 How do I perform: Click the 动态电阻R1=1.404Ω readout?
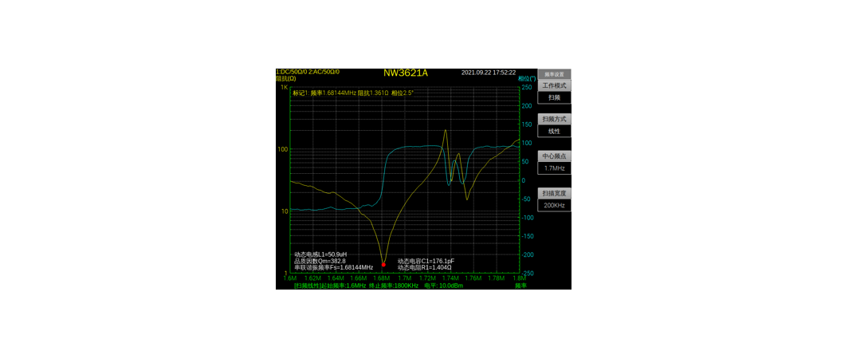425,268
